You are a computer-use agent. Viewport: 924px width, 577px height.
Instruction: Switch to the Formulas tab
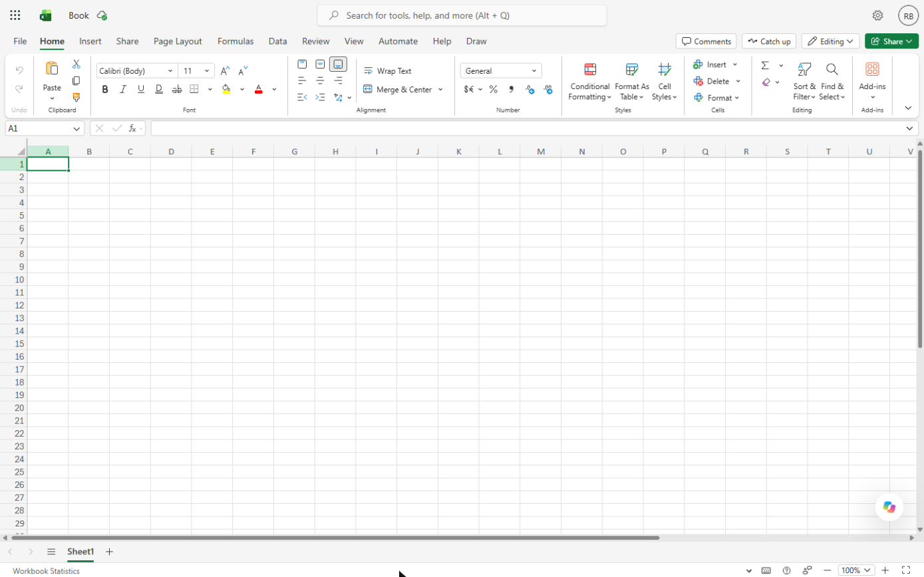[235, 41]
